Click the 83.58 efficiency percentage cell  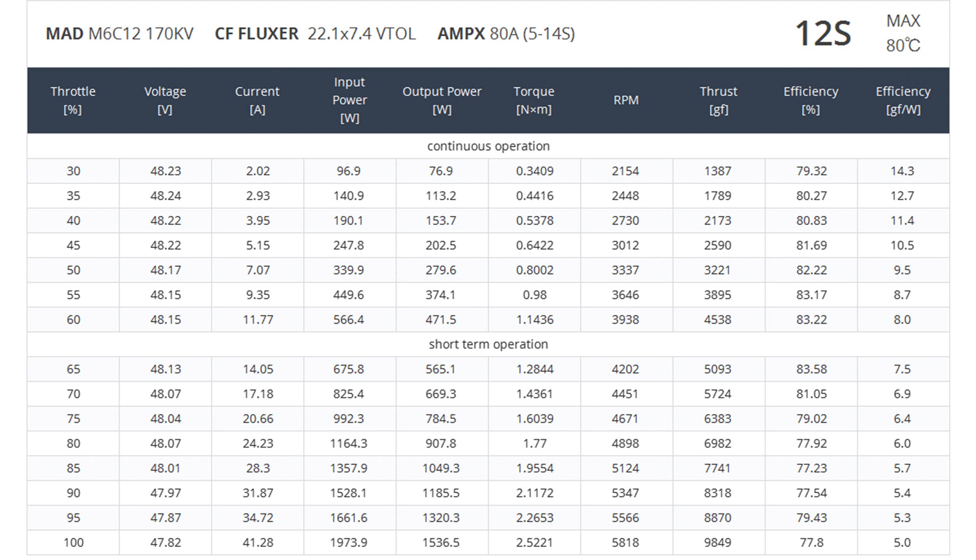811,369
